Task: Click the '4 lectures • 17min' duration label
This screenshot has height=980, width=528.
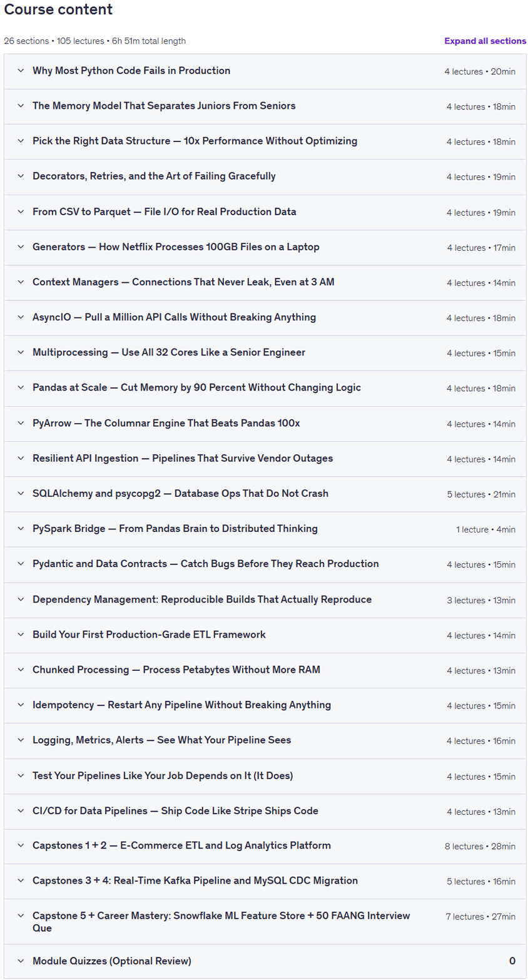Action: [x=481, y=248]
